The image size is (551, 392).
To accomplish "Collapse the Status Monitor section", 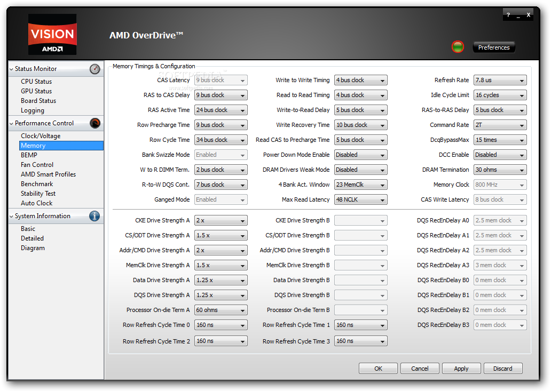I will 12,69.
